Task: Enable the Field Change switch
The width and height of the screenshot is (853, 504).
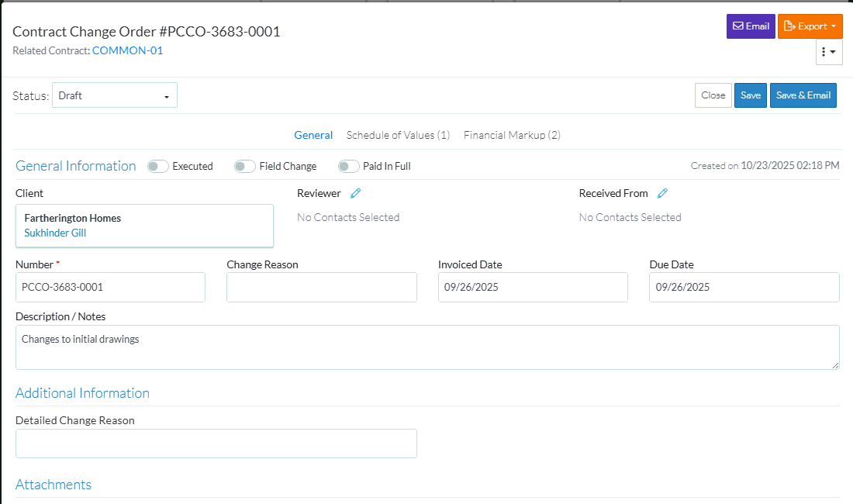Action: [245, 166]
